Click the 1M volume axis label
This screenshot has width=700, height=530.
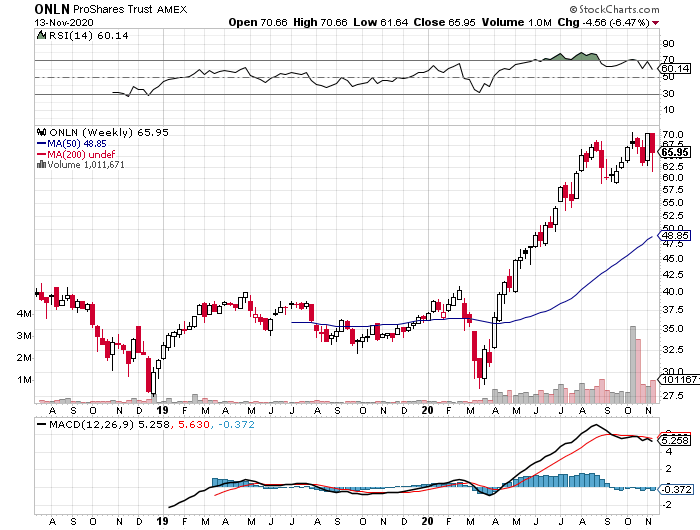[24, 380]
